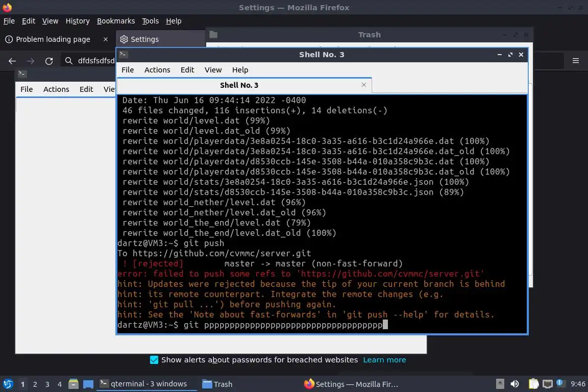This screenshot has width=588, height=392.
Task: Open Actions menu in background terminal window
Action: click(56, 89)
